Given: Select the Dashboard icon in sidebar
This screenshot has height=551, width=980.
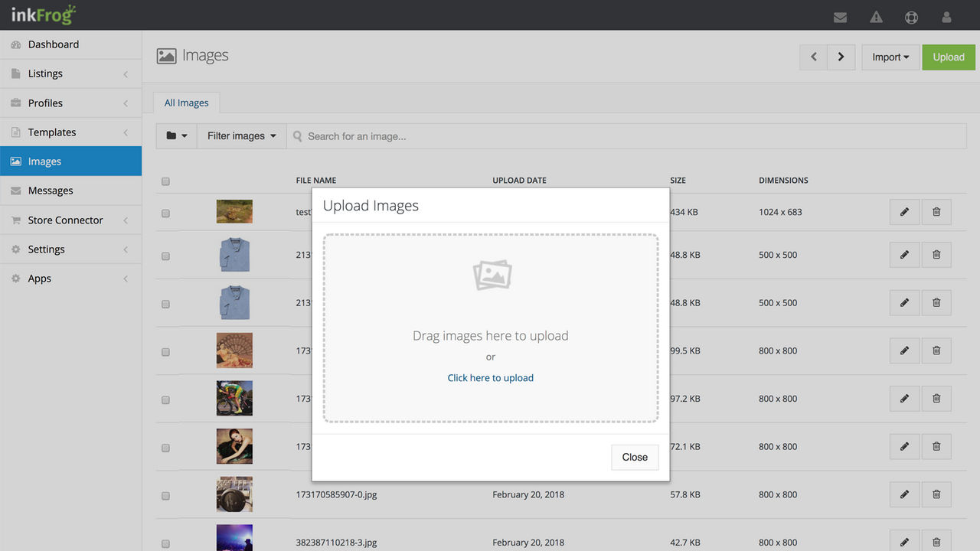Looking at the screenshot, I should [x=15, y=44].
